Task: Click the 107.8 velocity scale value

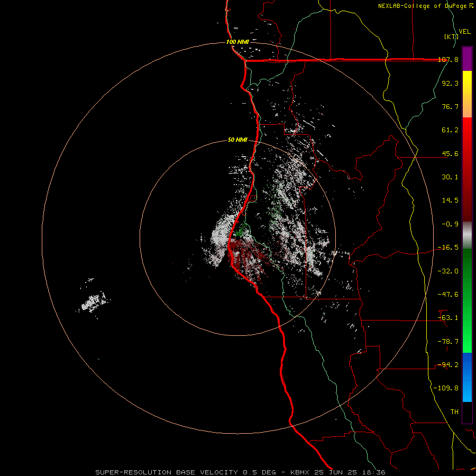Action: [448, 59]
